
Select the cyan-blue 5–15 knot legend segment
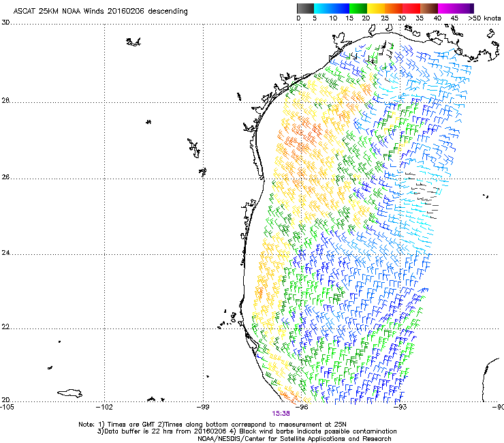(332, 8)
